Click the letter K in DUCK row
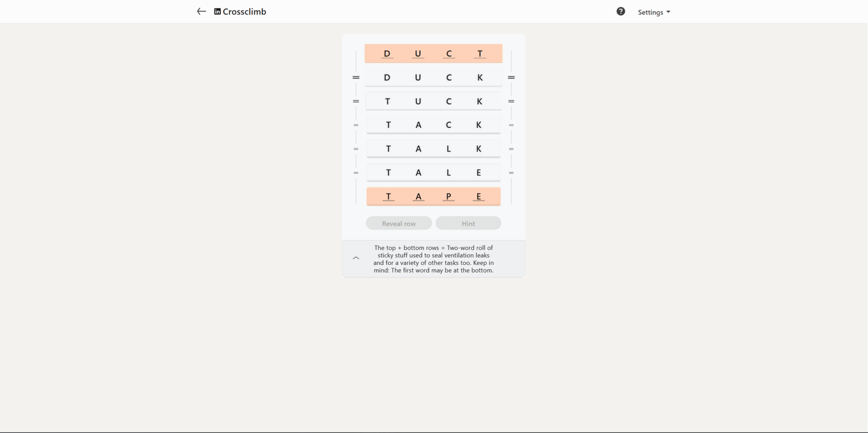Screen dimensions: 868x433 click(x=480, y=77)
